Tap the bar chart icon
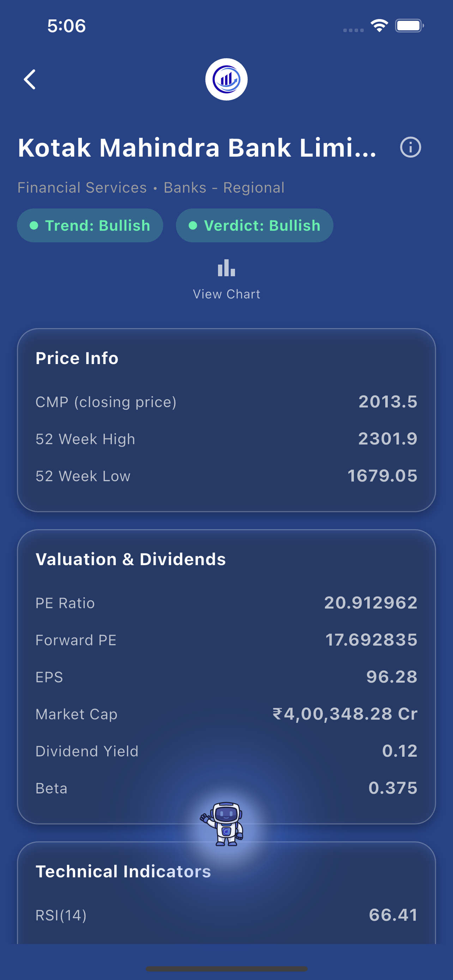The width and height of the screenshot is (453, 980). (226, 268)
